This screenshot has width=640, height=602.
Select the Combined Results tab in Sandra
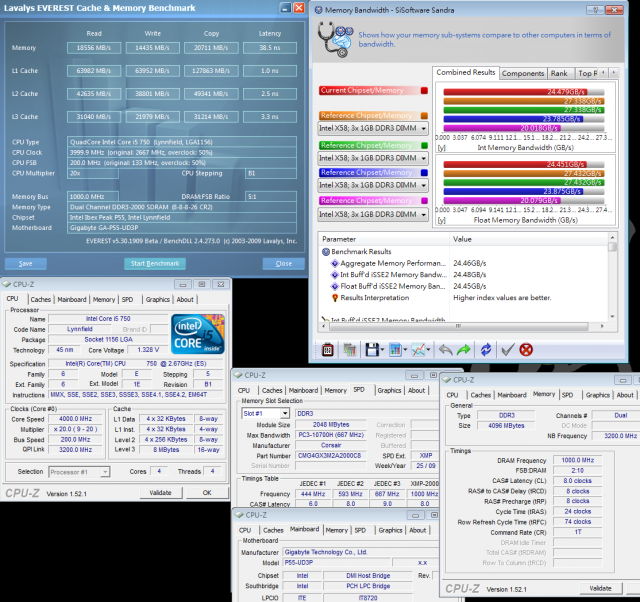click(x=466, y=72)
